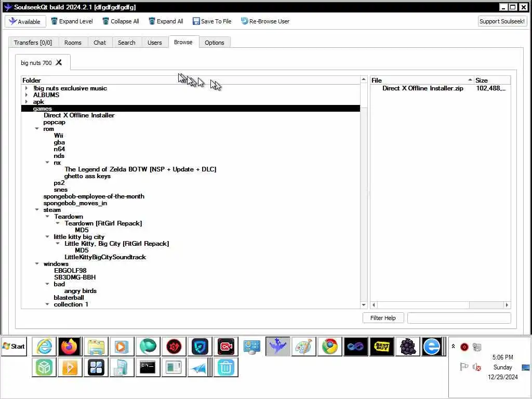532x399 pixels.
Task: Click the blackberry fruit taskbar icon
Action: pyautogui.click(x=407, y=347)
